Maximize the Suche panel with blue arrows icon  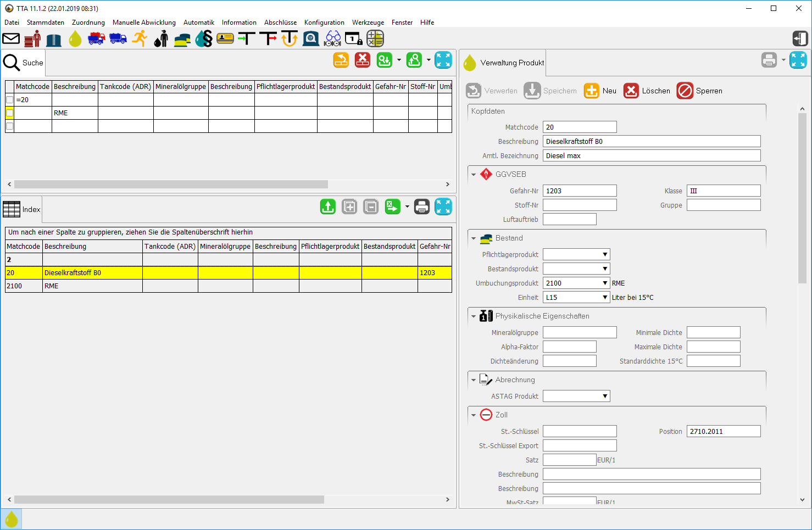[443, 60]
